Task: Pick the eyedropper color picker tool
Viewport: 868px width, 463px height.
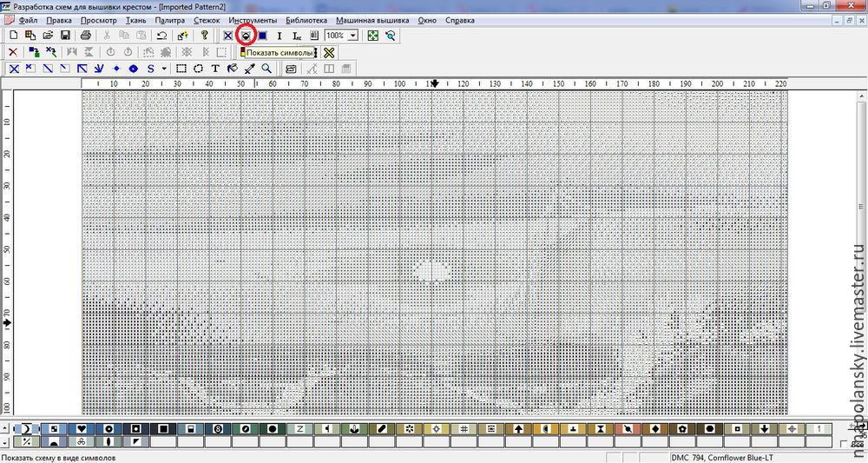Action: click(250, 69)
